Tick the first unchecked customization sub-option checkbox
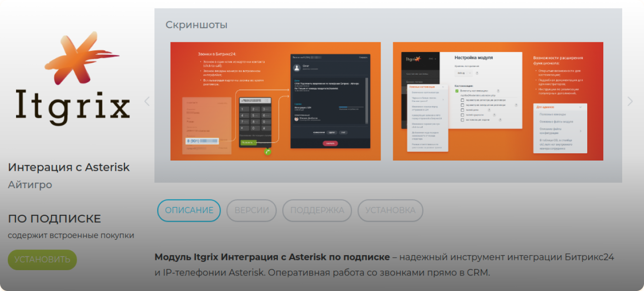Viewport: 644px width, 291px height. 462,100
